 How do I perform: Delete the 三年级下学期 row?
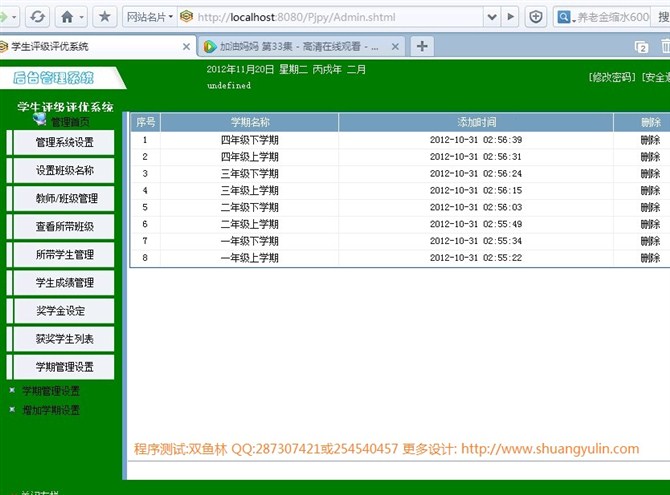[x=650, y=174]
